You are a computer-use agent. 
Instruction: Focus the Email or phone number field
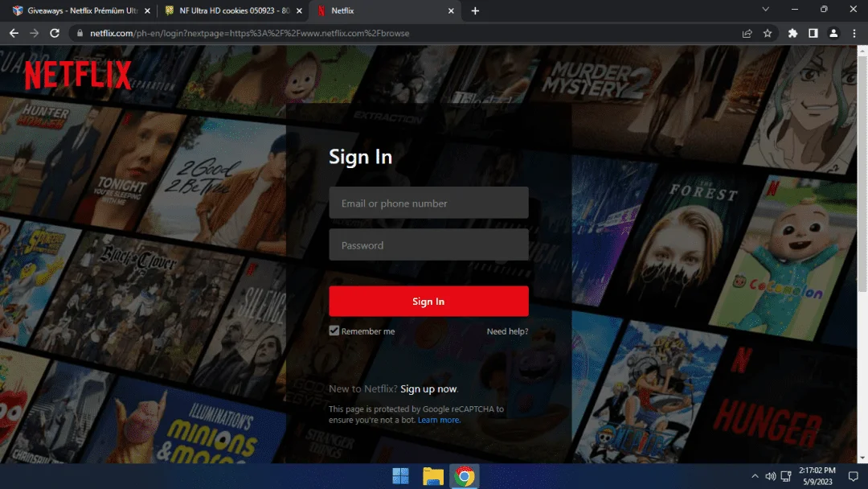pos(428,203)
